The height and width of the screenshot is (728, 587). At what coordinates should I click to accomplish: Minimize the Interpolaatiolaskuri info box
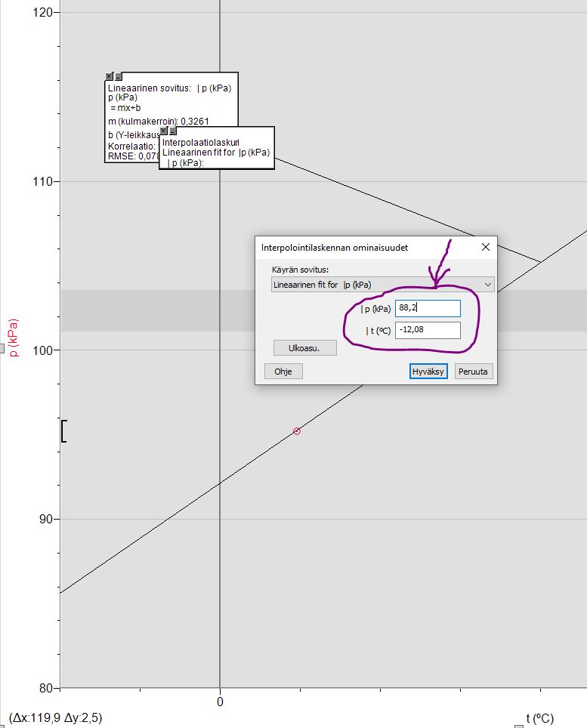click(173, 131)
